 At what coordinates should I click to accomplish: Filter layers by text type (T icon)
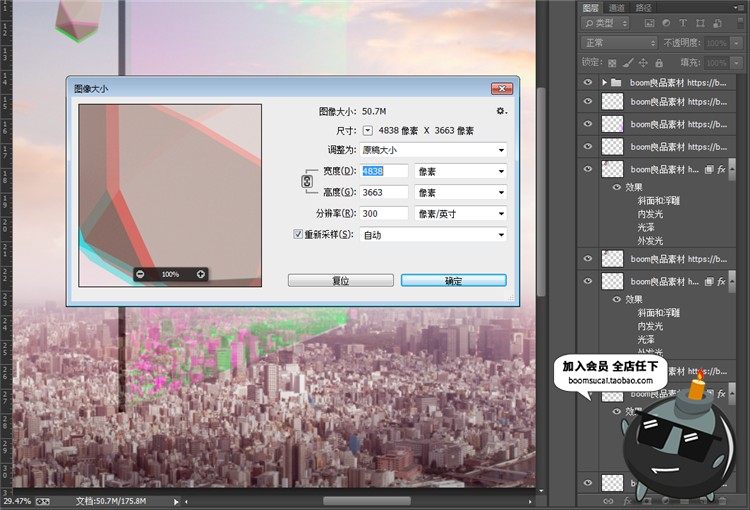[x=684, y=23]
